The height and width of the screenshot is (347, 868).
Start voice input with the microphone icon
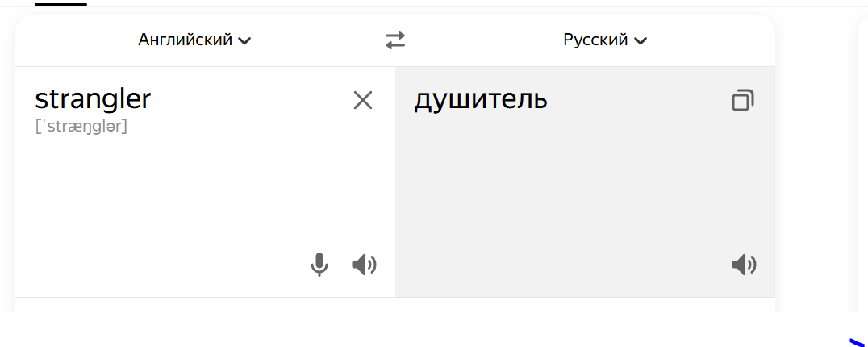[x=319, y=265]
